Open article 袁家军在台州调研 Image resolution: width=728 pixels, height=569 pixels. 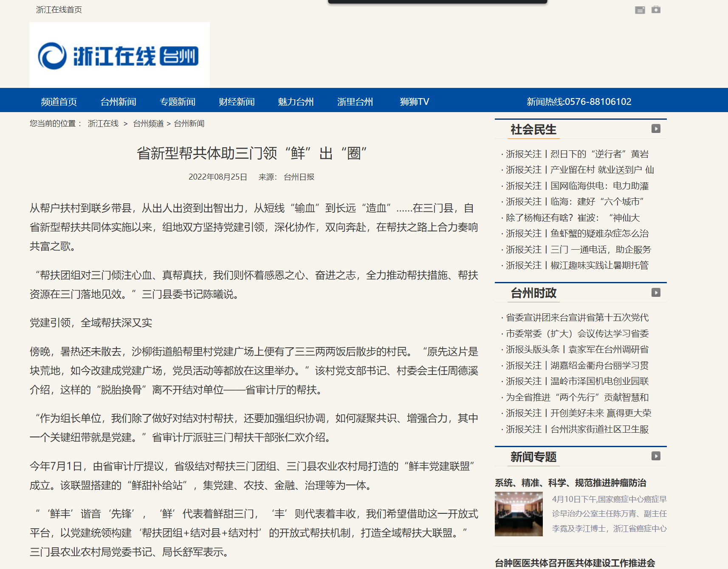[577, 349]
